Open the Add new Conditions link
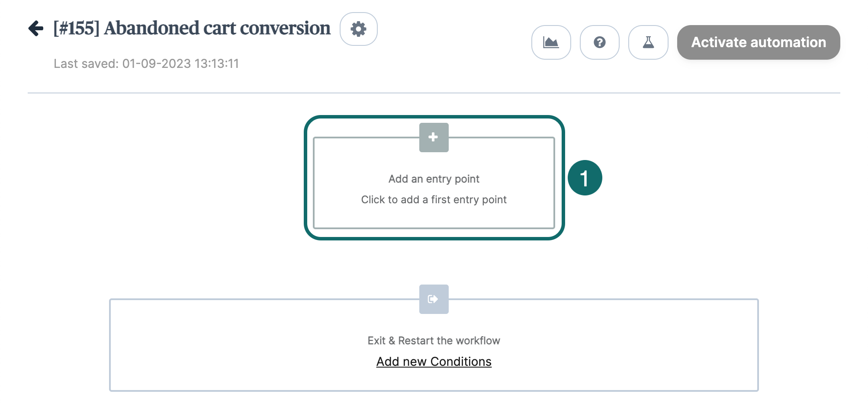 [434, 362]
